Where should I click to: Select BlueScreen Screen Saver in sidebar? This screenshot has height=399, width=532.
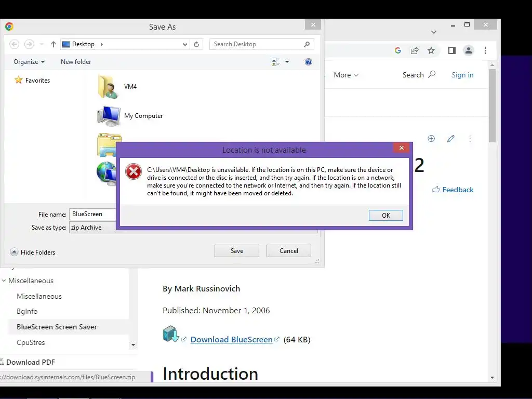(x=57, y=327)
